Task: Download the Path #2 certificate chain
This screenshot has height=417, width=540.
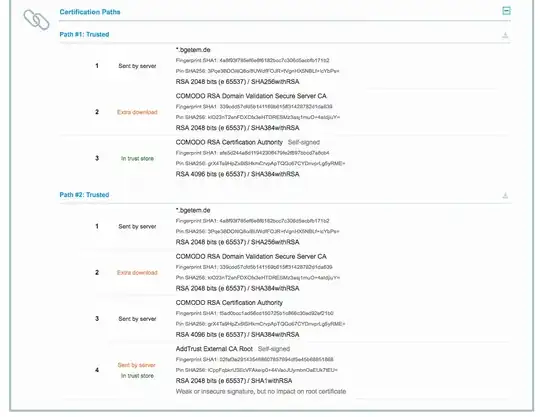Action: pyautogui.click(x=505, y=195)
